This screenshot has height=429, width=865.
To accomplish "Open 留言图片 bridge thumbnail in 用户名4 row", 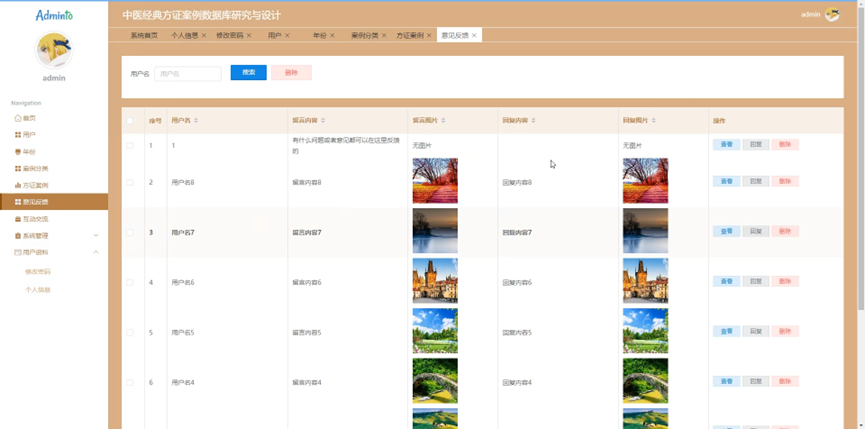I will (x=435, y=381).
